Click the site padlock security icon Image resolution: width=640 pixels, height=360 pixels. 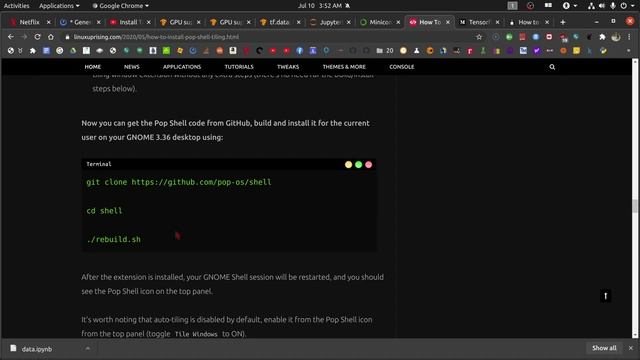click(67, 37)
